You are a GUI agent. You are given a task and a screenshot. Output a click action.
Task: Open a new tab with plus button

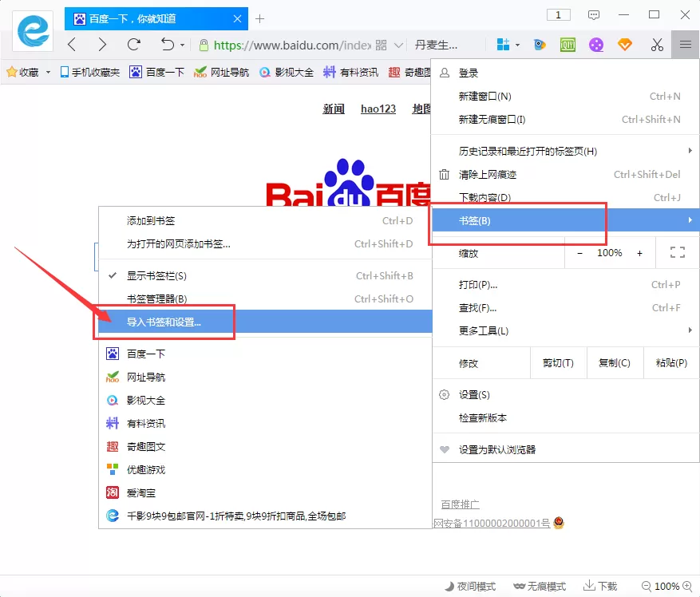click(260, 18)
